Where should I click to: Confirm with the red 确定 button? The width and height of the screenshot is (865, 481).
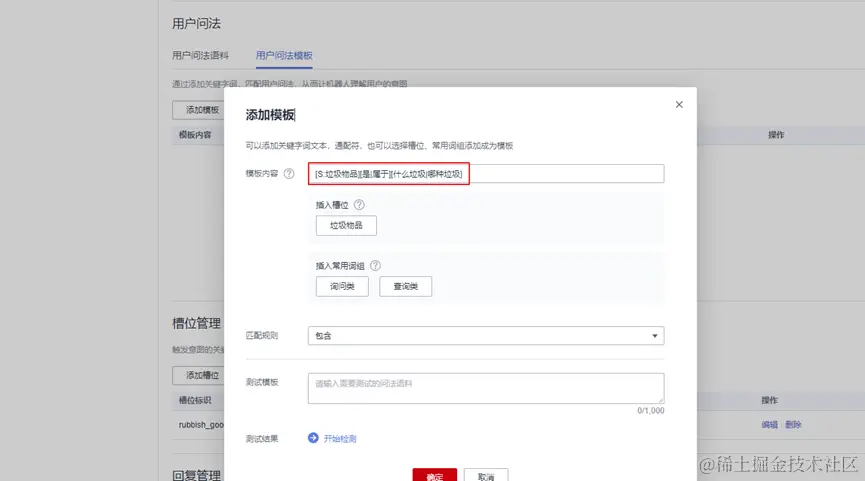[x=435, y=475]
